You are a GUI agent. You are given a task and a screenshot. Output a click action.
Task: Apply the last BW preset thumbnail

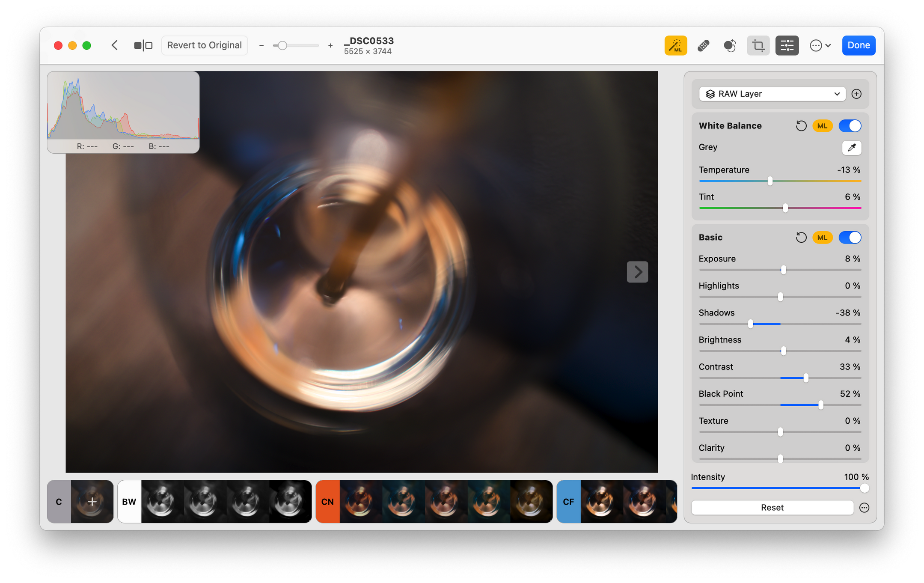[x=290, y=502]
